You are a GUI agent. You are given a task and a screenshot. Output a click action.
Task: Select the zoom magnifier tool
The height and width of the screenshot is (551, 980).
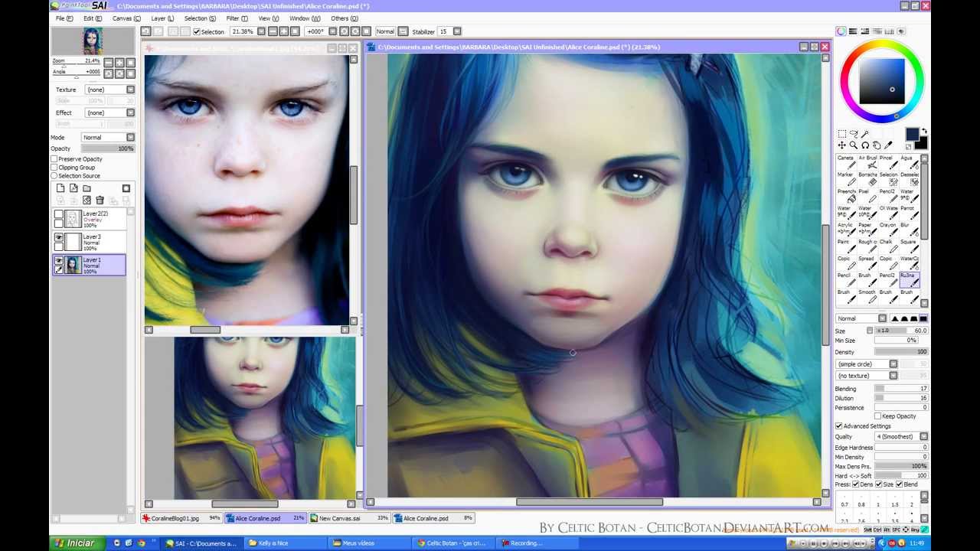click(x=854, y=145)
